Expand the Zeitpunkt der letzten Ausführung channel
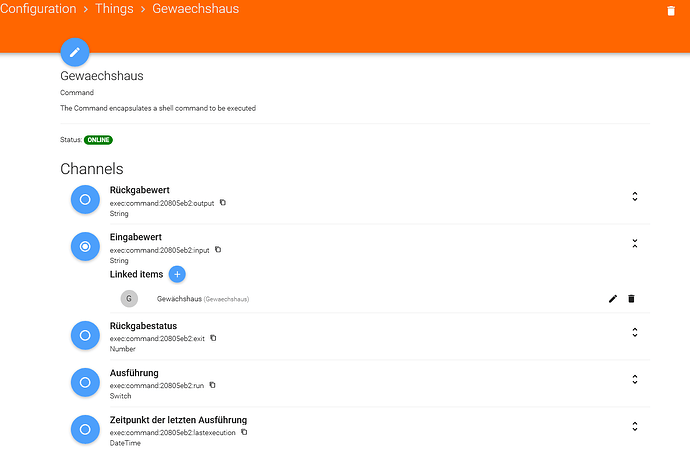 click(635, 426)
